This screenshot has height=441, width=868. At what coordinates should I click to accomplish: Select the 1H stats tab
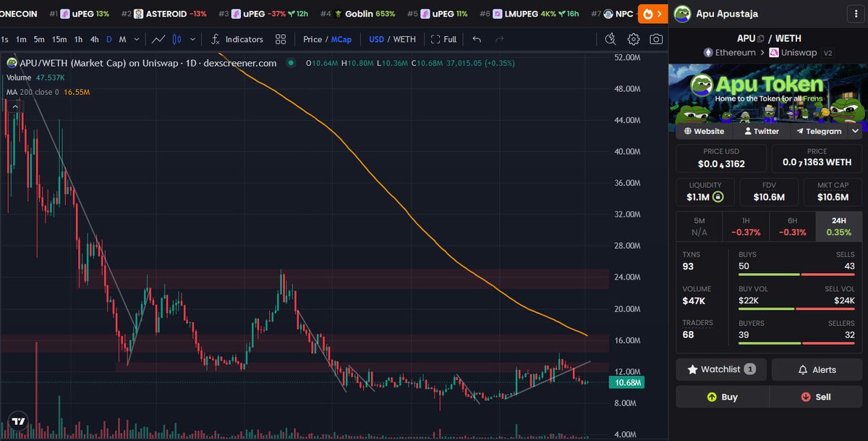pos(745,226)
